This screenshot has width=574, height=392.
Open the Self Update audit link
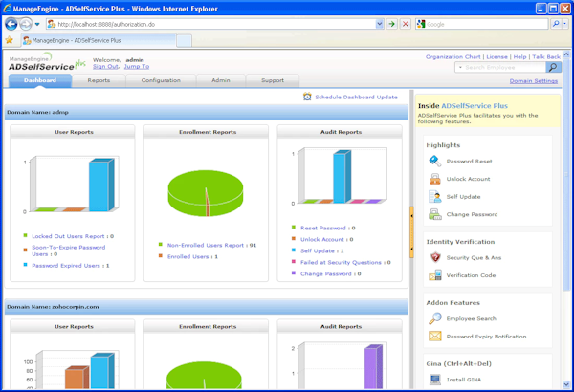point(318,251)
